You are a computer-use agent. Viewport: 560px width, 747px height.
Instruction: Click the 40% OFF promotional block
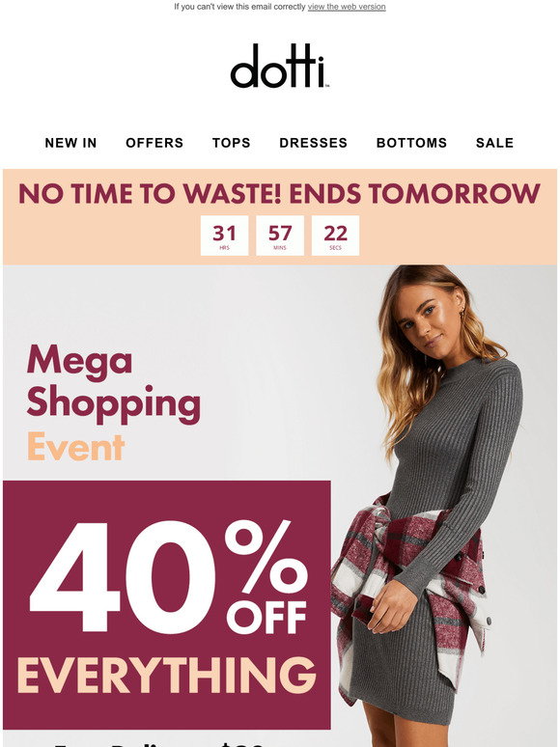click(167, 605)
